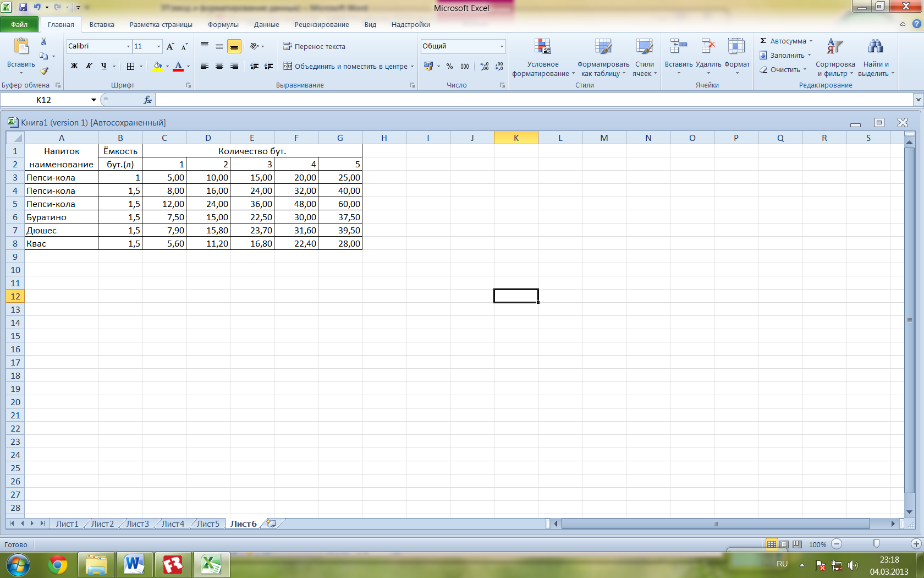
Task: Expand the Name Box K12 dropdown
Action: tap(94, 100)
